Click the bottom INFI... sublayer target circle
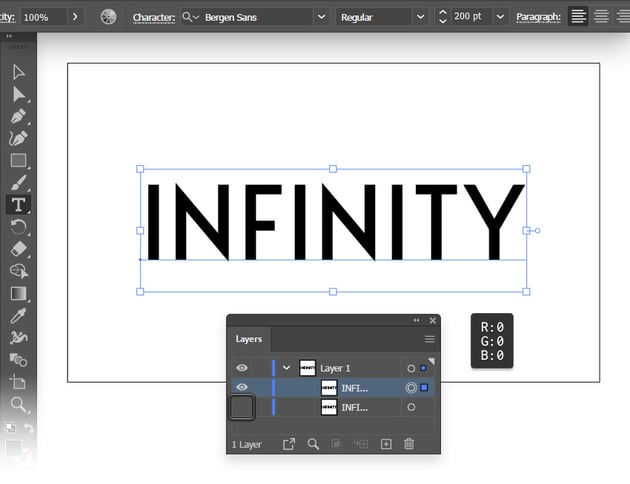 (x=411, y=407)
